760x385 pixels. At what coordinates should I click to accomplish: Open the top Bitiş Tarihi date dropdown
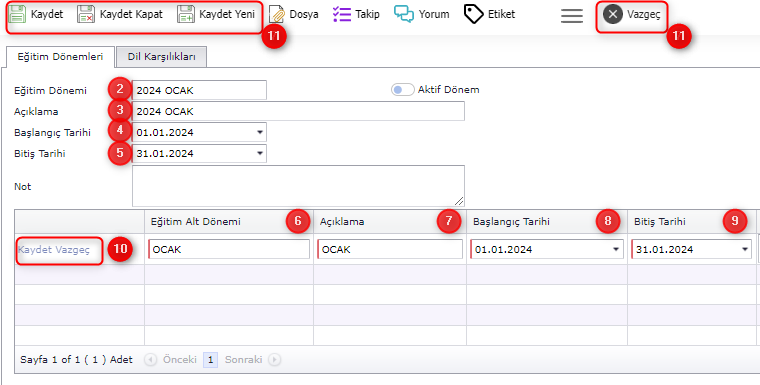click(260, 153)
